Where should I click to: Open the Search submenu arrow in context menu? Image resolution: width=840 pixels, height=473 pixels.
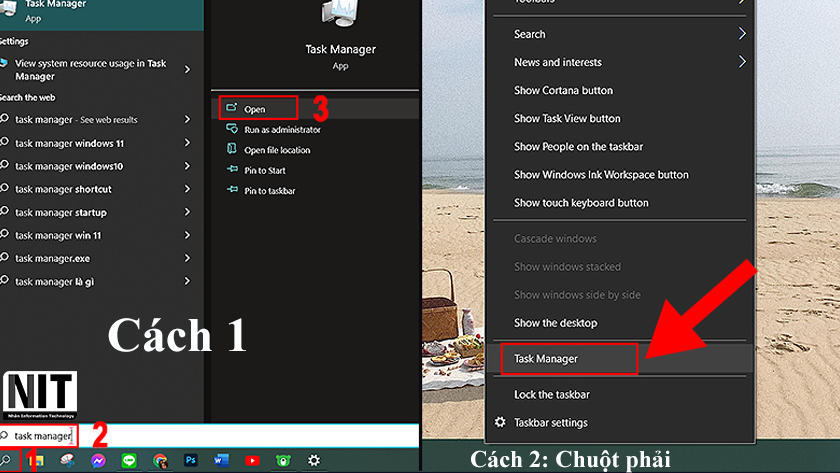pyautogui.click(x=742, y=34)
